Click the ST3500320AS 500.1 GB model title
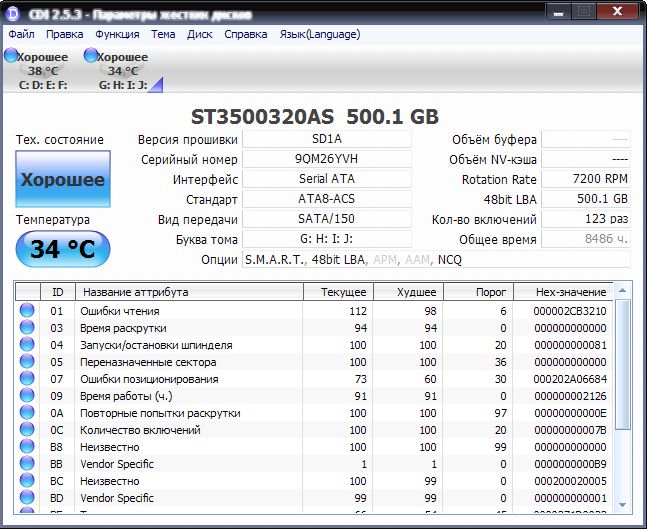647x529 pixels. point(315,117)
